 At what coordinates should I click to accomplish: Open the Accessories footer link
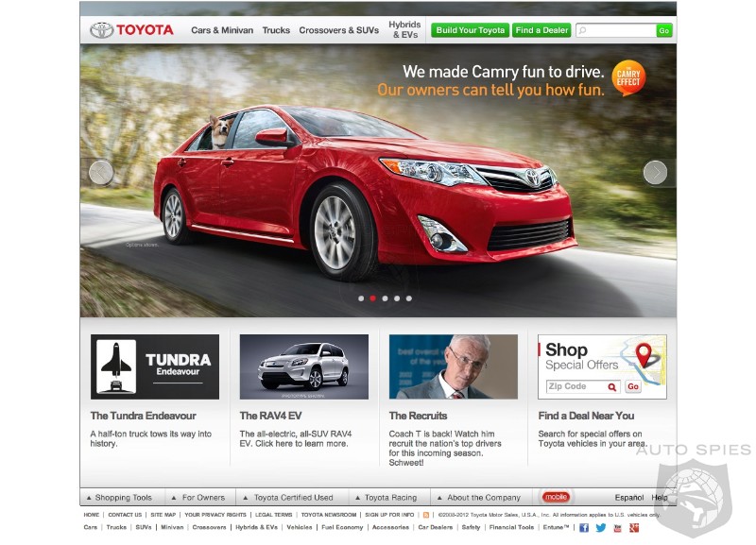[390, 527]
